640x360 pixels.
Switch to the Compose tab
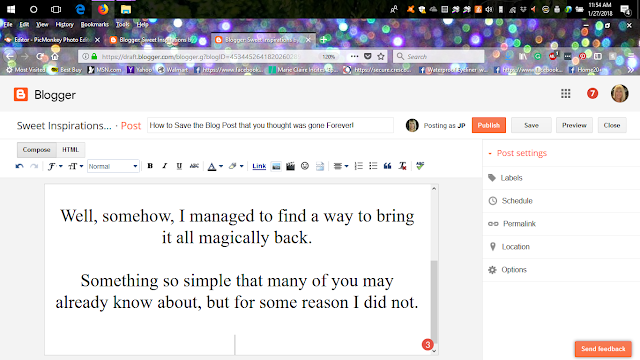click(x=37, y=150)
